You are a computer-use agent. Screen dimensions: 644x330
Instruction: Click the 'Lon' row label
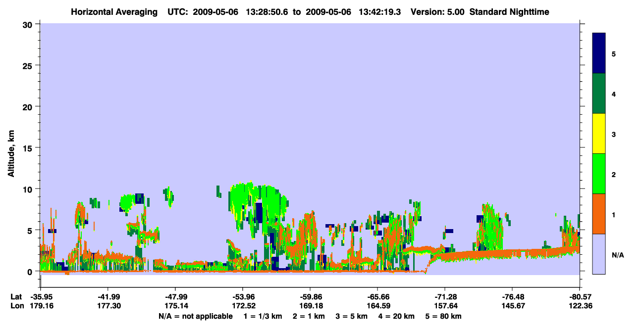coord(17,306)
